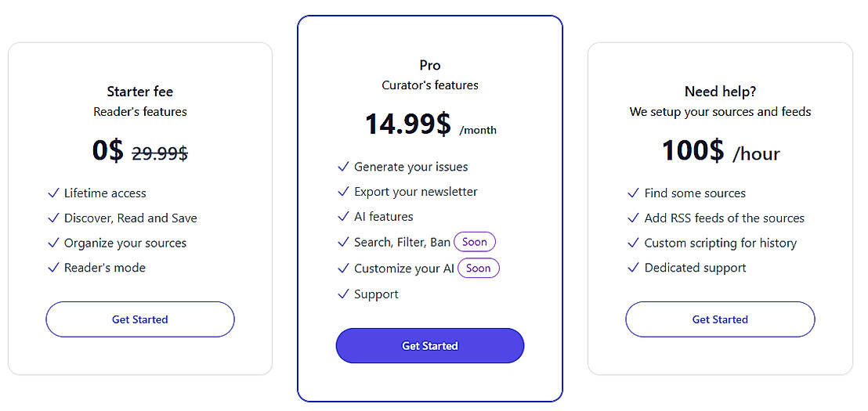
Task: Click Soon badge beside Customize your AI
Action: [x=479, y=269]
